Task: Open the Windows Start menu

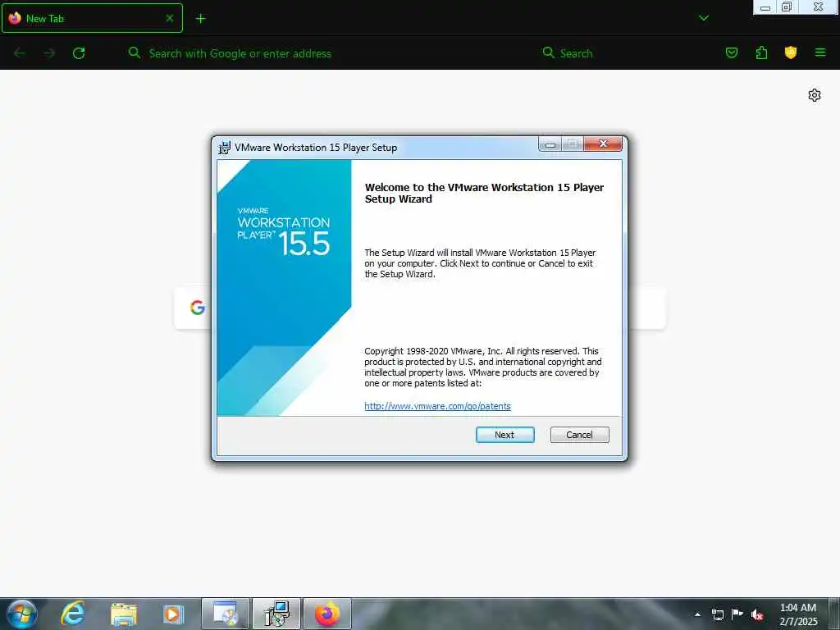Action: pos(22,614)
